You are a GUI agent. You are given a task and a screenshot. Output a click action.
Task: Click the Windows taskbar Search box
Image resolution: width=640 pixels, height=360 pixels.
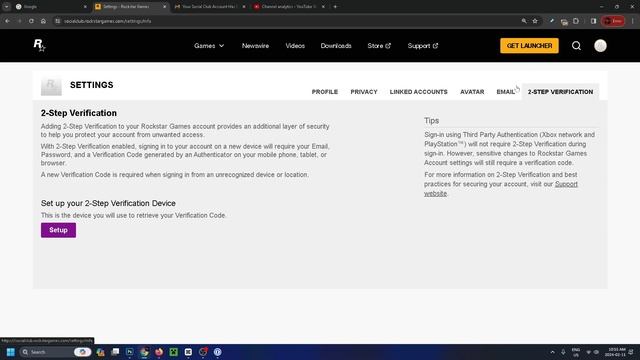(56, 352)
